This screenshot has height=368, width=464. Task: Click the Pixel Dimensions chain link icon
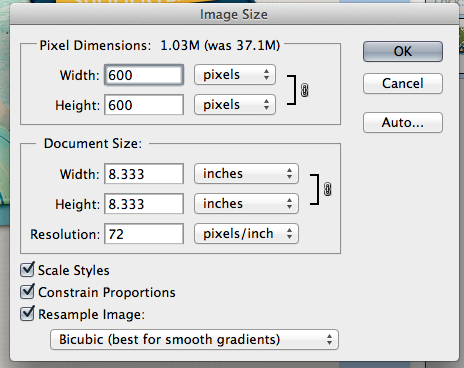pyautogui.click(x=304, y=90)
